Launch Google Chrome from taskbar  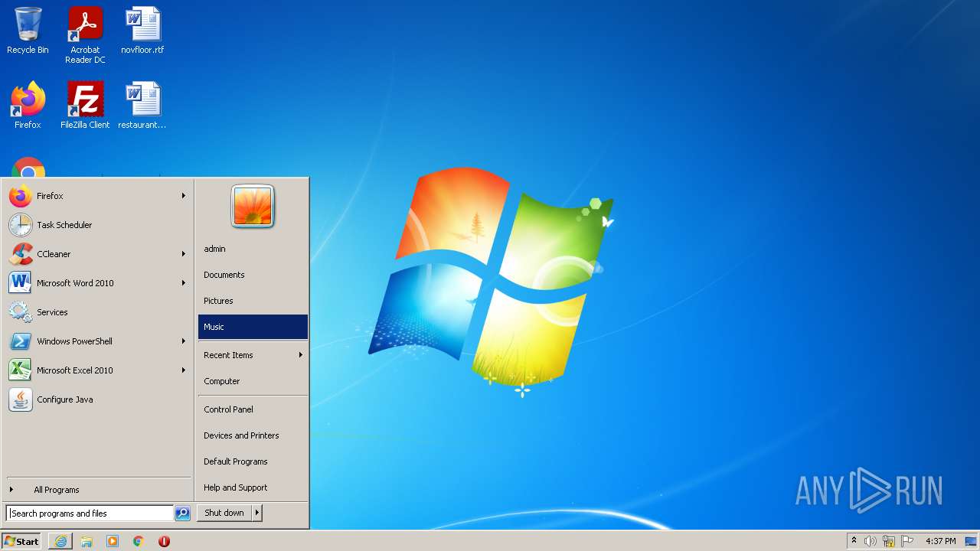point(139,541)
